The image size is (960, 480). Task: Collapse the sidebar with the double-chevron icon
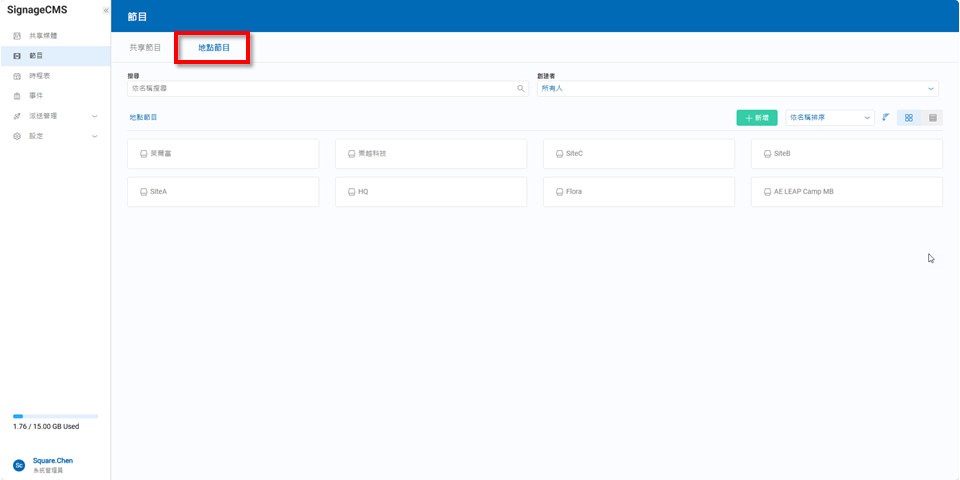click(106, 10)
